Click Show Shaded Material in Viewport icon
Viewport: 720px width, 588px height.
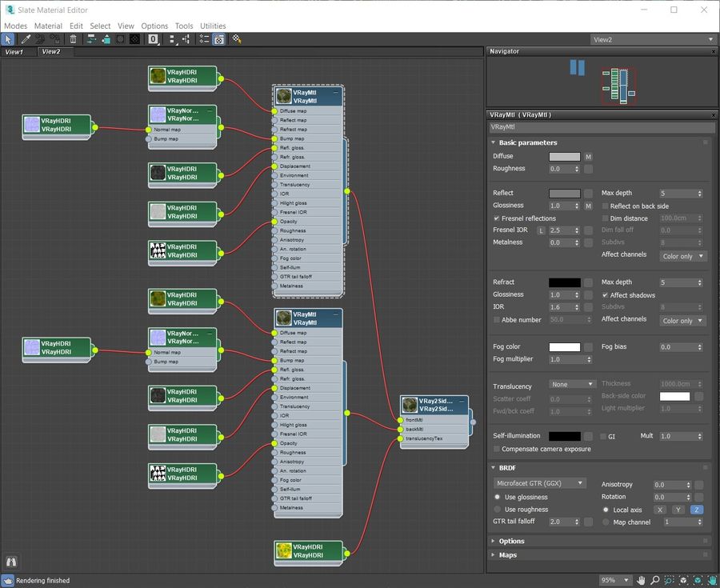120,39
